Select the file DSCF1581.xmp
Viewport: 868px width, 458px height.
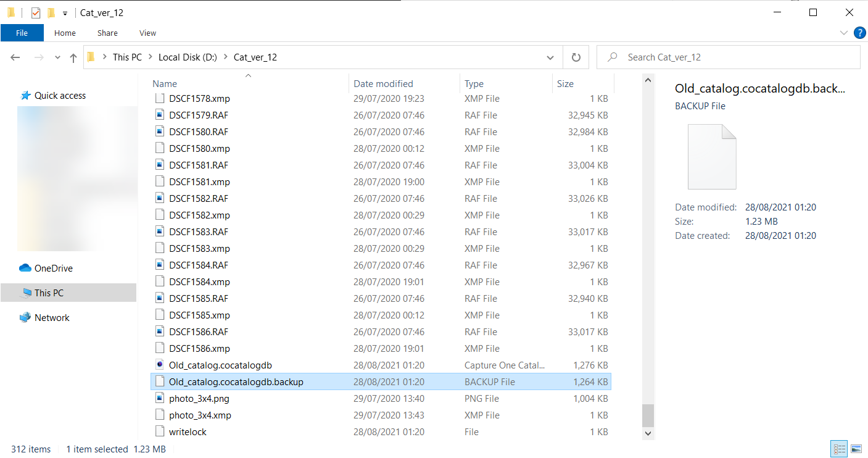pyautogui.click(x=199, y=181)
